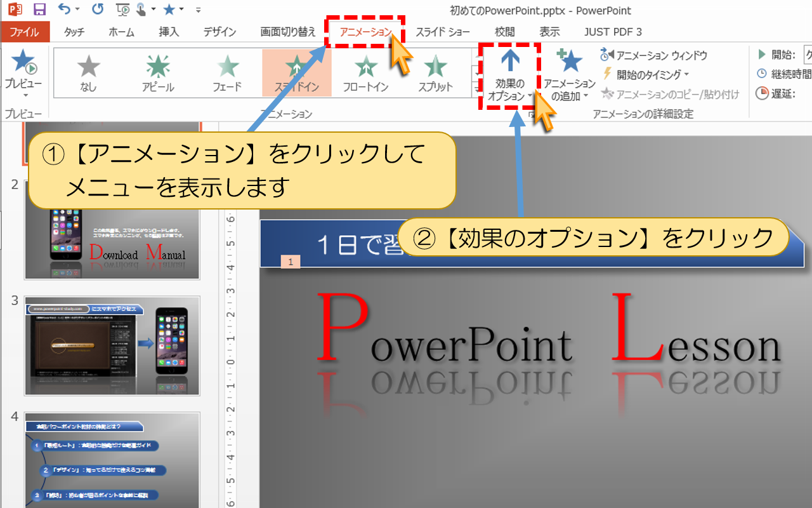Start slideshow from quick access toolbar icon
Viewport: 812px width, 508px height.
(x=123, y=10)
